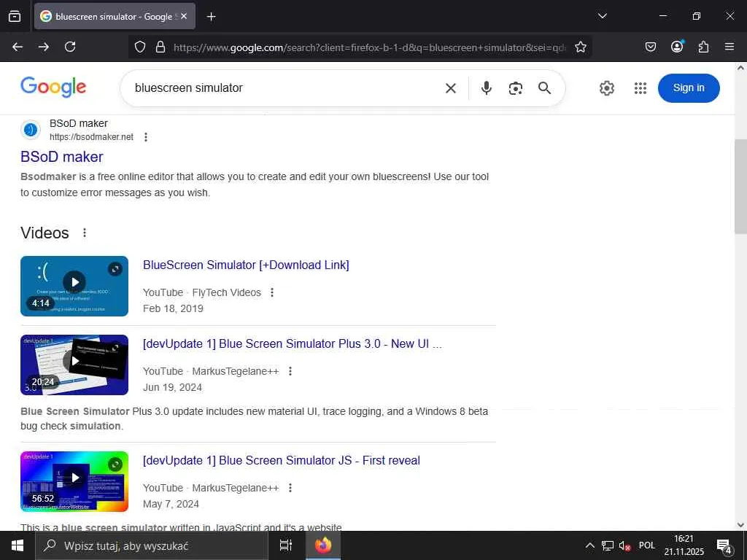Open Blue Screen Simulator JS First reveal link
The height and width of the screenshot is (560, 747).
[281, 461]
